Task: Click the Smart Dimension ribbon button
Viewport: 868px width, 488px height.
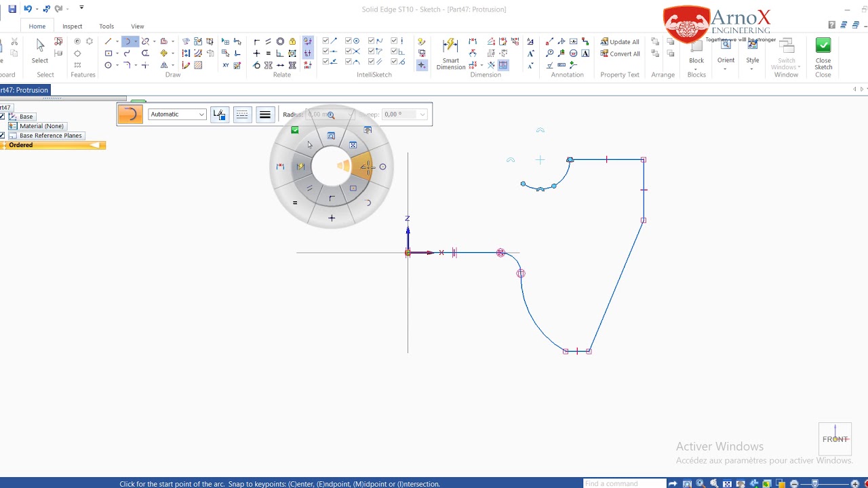Action: tap(450, 54)
